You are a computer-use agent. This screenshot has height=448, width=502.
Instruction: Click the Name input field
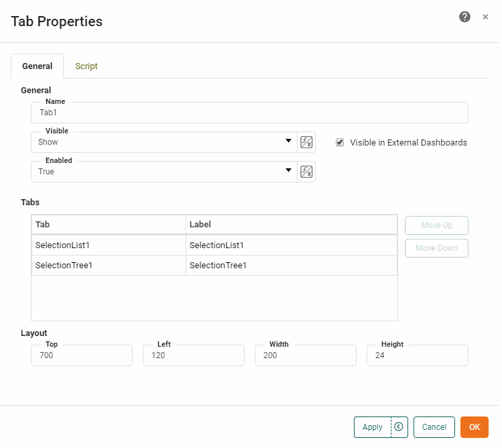[249, 113]
